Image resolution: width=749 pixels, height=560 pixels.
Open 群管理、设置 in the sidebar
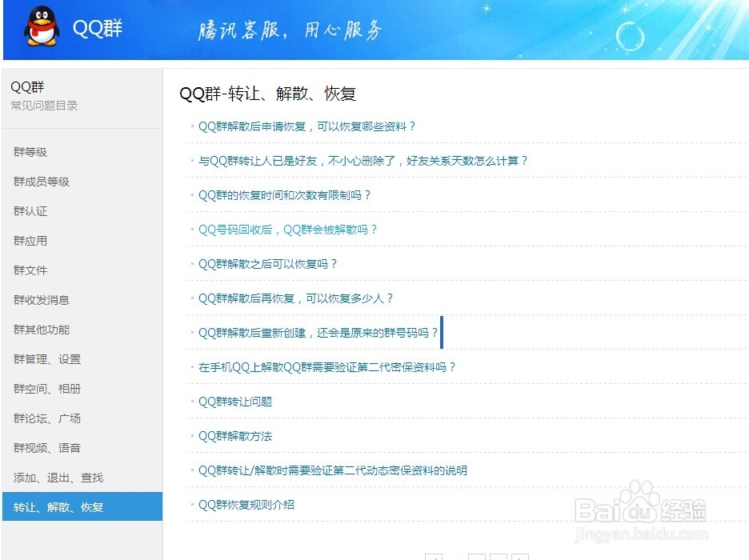tap(46, 359)
